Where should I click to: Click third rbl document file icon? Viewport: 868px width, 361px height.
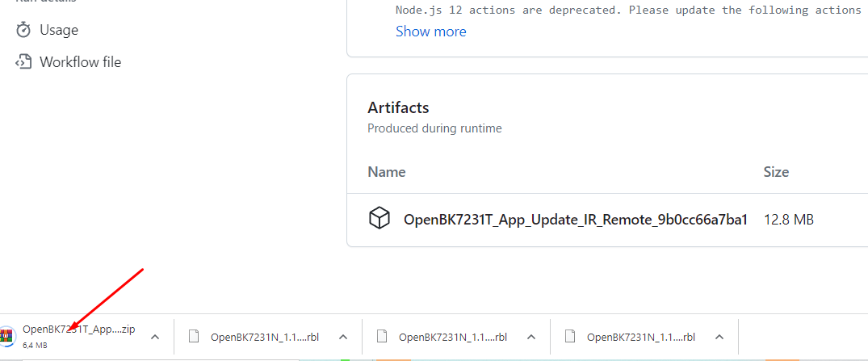(569, 336)
